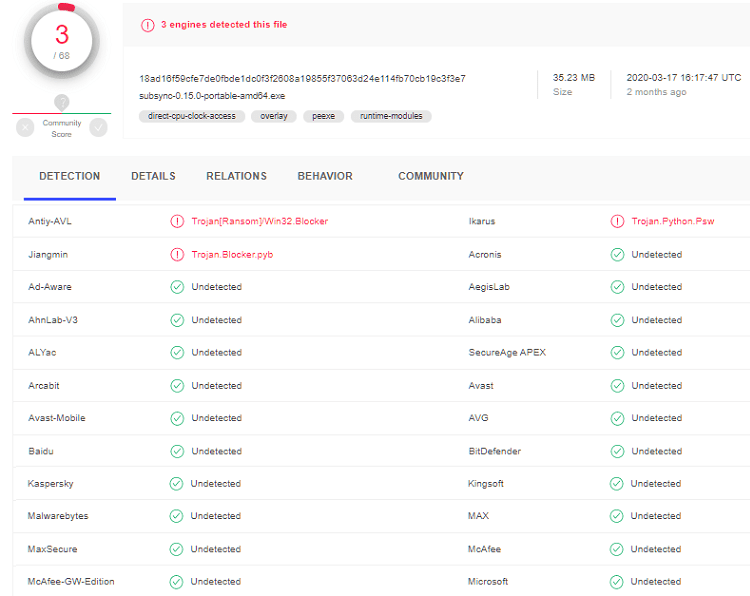Click the Microsoft engine name
This screenshot has height=596, width=750.
[487, 582]
